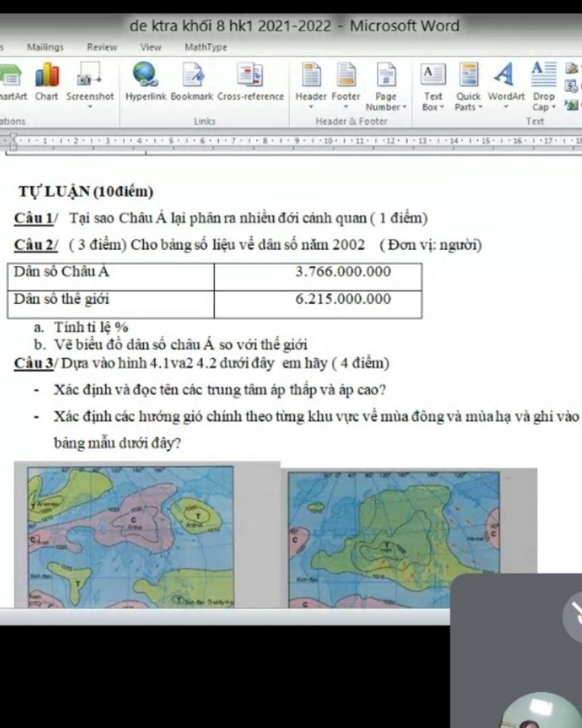
Task: Open the Drop Cap dropdown arrow
Action: (x=554, y=107)
